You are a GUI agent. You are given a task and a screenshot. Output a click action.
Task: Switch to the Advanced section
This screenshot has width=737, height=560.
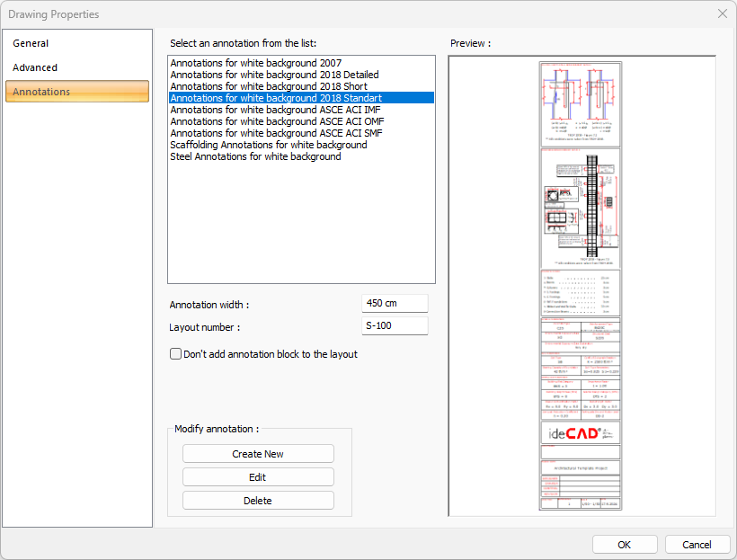[35, 67]
